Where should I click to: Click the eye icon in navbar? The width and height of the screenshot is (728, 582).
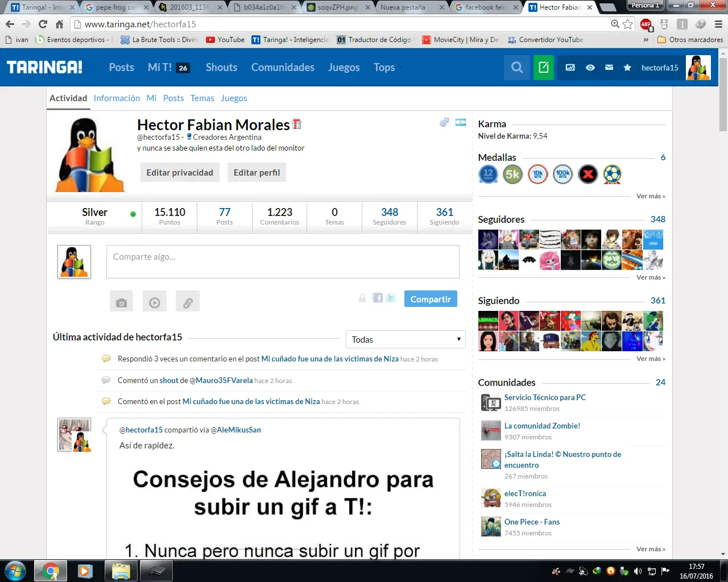[x=590, y=68]
